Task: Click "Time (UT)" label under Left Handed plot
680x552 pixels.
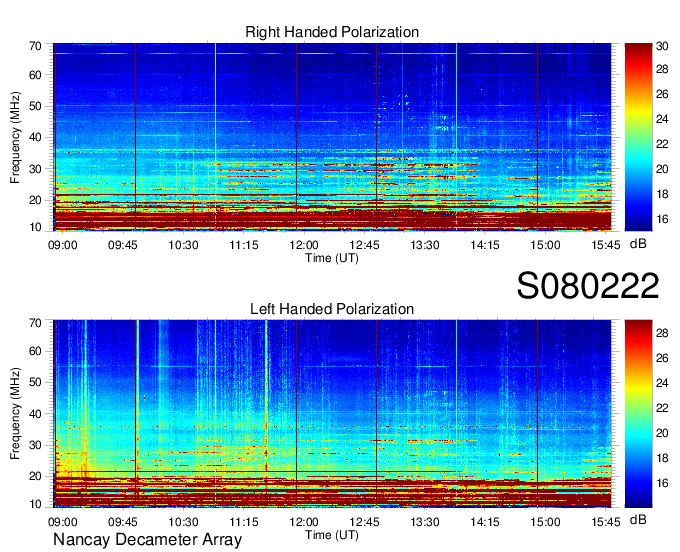Action: click(x=332, y=535)
